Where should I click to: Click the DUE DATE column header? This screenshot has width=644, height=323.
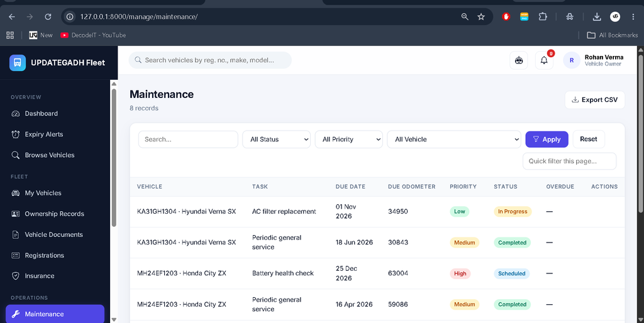(350, 187)
